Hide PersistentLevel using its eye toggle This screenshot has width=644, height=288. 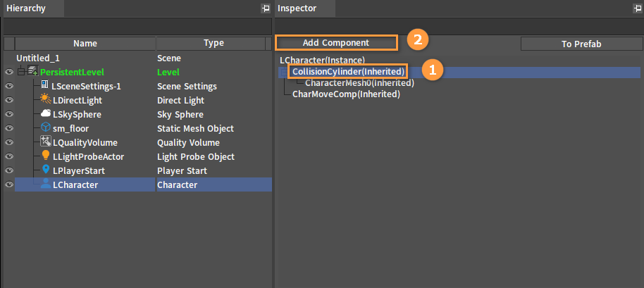pyautogui.click(x=9, y=72)
